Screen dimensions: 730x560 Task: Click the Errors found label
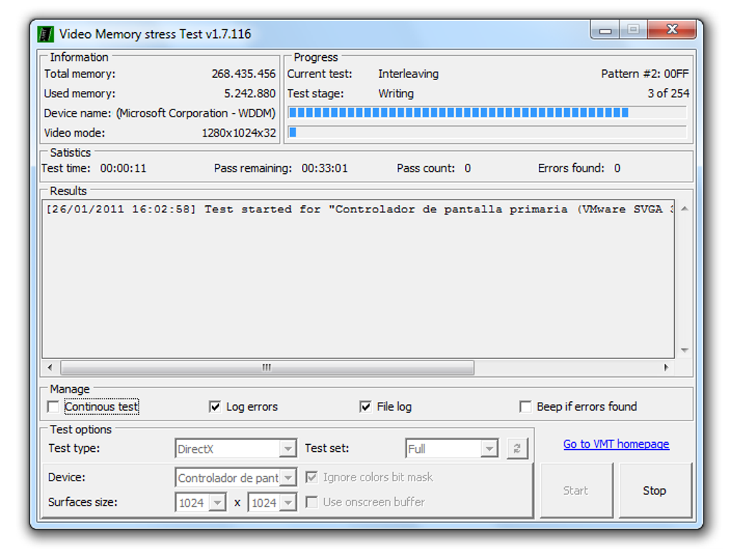[x=571, y=168]
